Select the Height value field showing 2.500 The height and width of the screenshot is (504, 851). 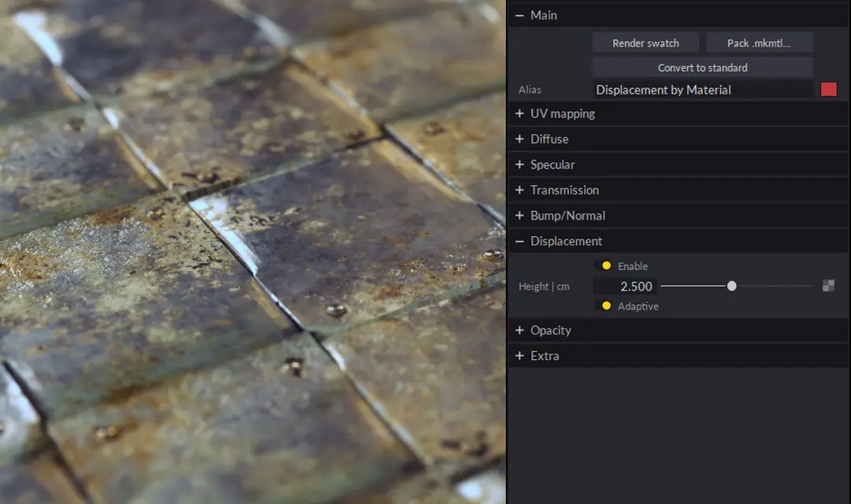pyautogui.click(x=626, y=286)
